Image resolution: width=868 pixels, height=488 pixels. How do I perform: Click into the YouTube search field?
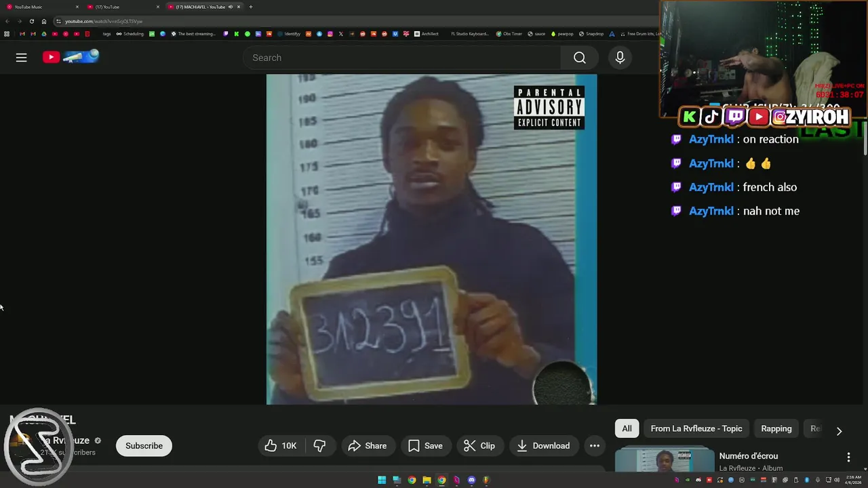coord(401,58)
